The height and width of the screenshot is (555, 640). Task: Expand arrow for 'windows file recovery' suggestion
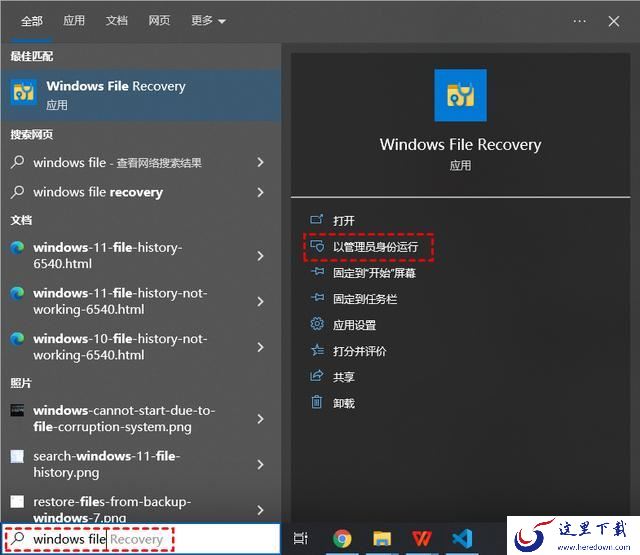click(260, 192)
